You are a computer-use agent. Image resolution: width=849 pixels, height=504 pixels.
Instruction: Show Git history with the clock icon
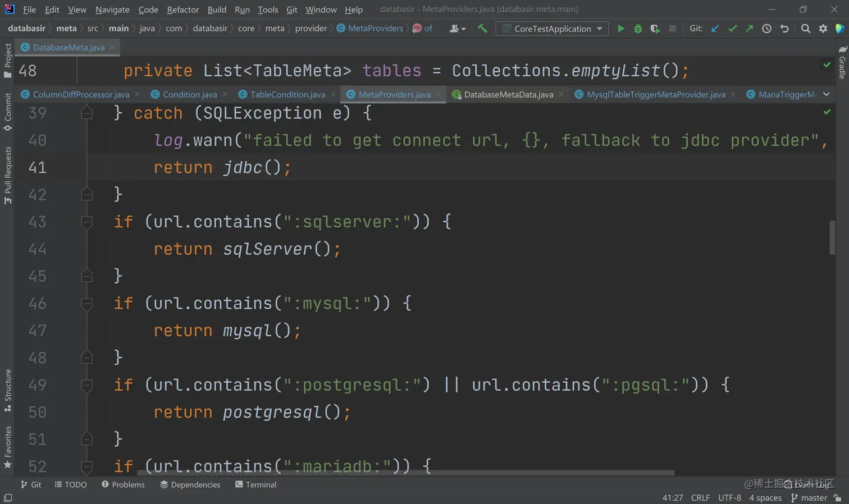pos(766,29)
